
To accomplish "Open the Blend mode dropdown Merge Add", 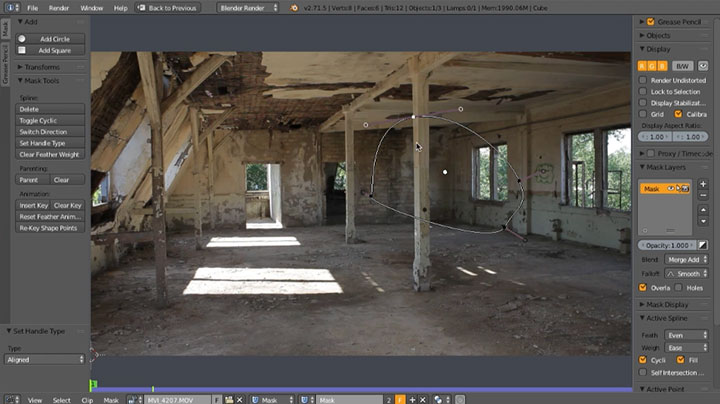I will coord(686,259).
